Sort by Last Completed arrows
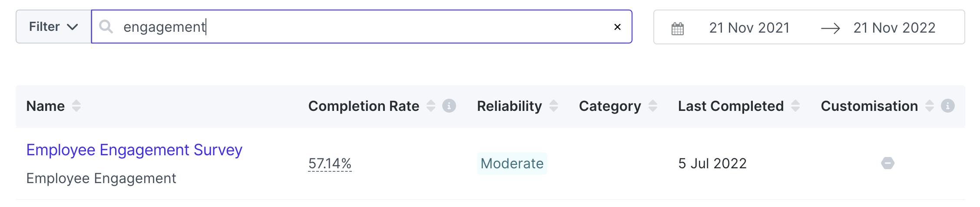Image resolution: width=980 pixels, height=207 pixels. (x=795, y=106)
